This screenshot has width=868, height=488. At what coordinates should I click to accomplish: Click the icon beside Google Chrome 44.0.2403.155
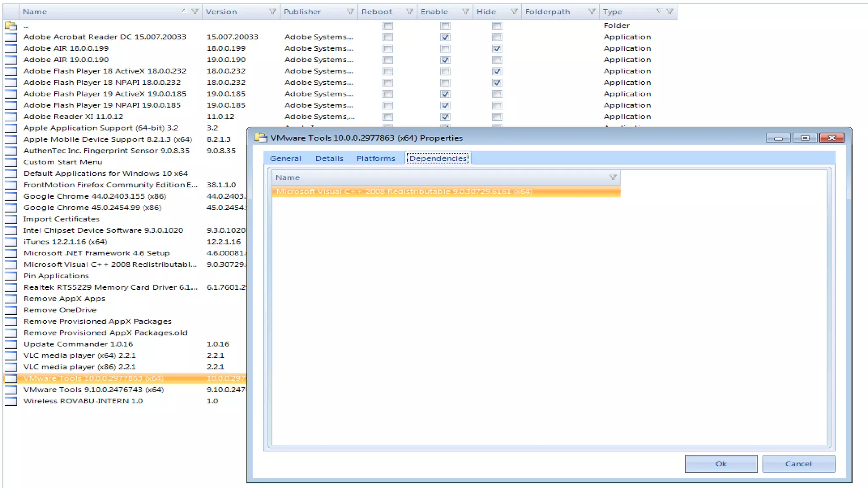click(x=11, y=197)
